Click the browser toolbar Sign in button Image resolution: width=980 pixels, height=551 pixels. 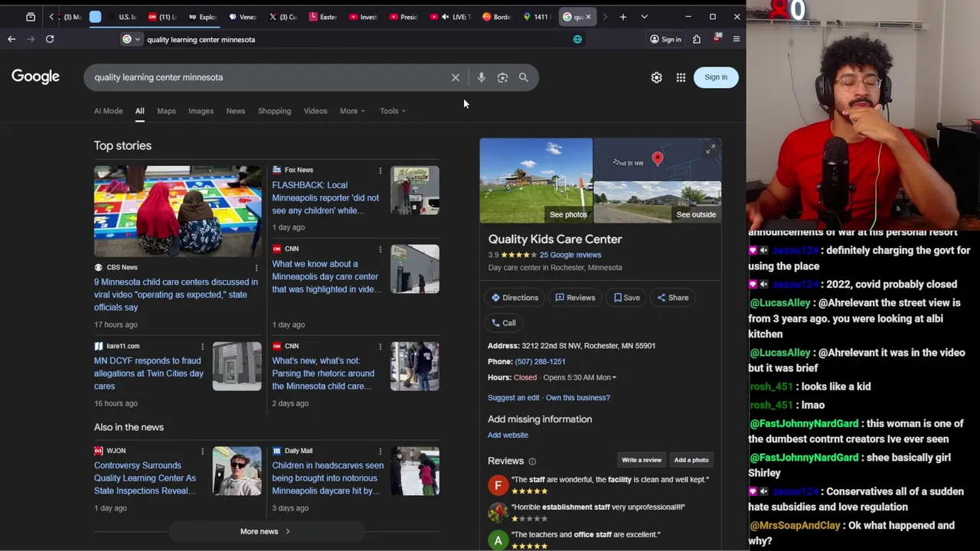pos(665,39)
